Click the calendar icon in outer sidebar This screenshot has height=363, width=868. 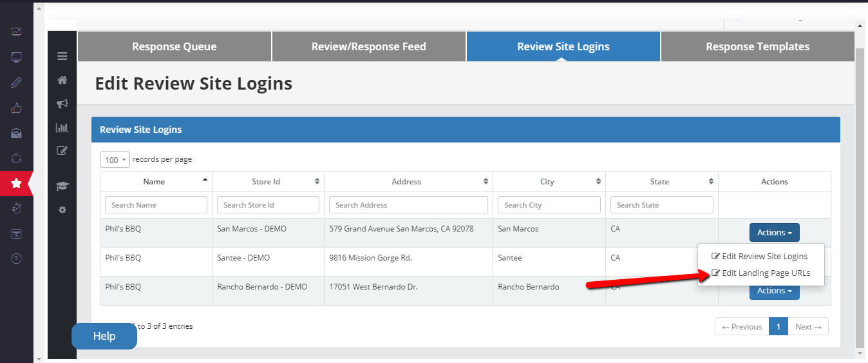tap(17, 233)
